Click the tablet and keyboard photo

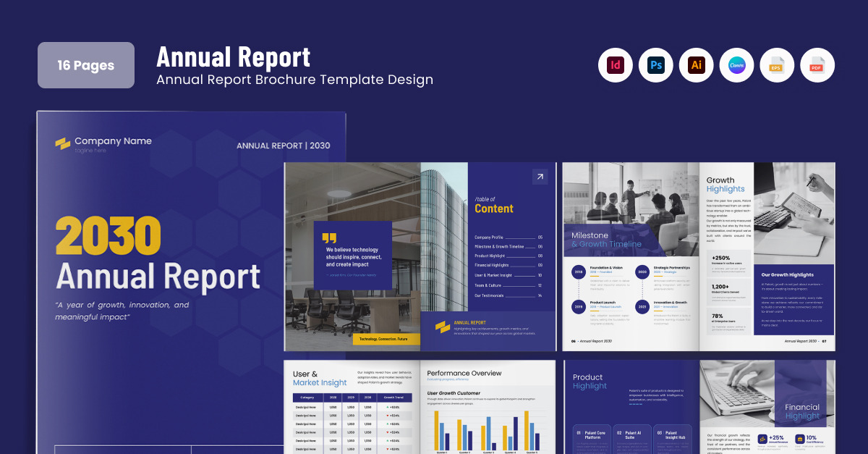[794, 213]
